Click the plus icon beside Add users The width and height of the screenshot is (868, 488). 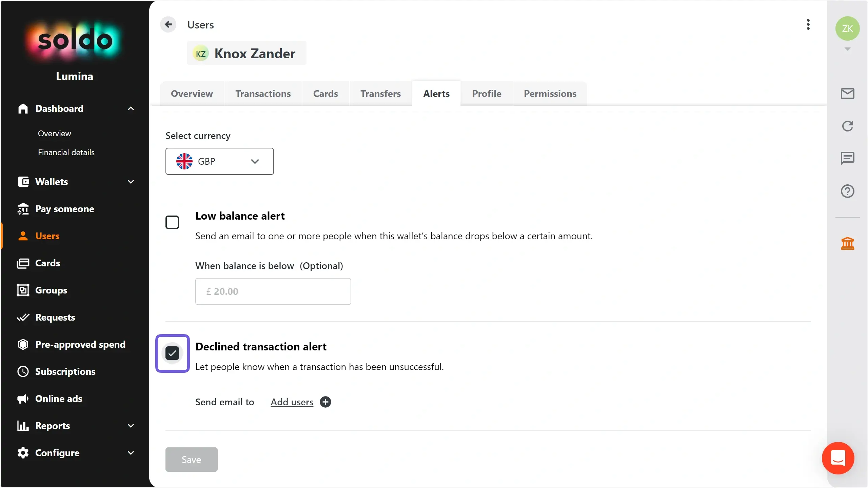point(325,402)
